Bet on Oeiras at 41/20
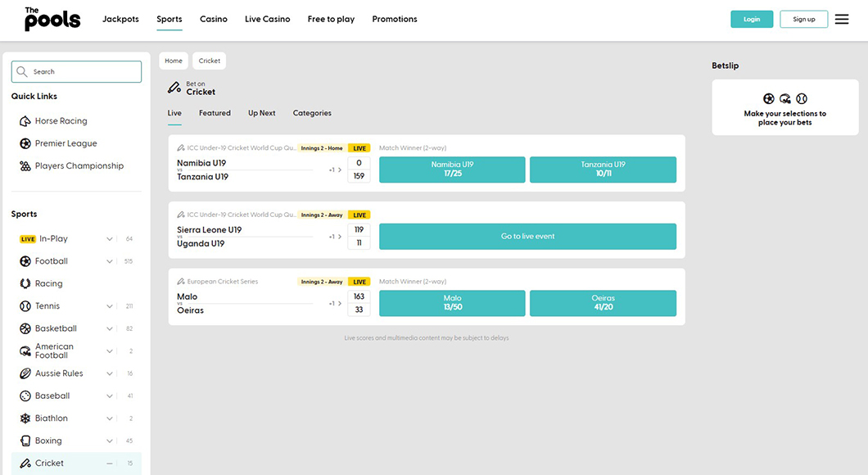Image resolution: width=868 pixels, height=475 pixels. (x=603, y=303)
